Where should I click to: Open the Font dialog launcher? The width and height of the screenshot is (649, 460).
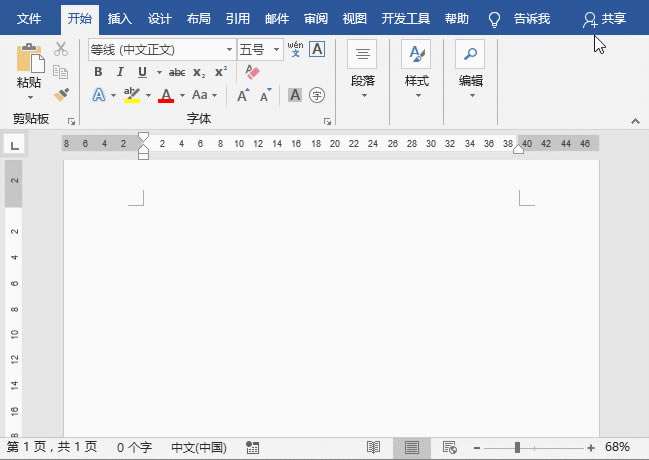[327, 121]
